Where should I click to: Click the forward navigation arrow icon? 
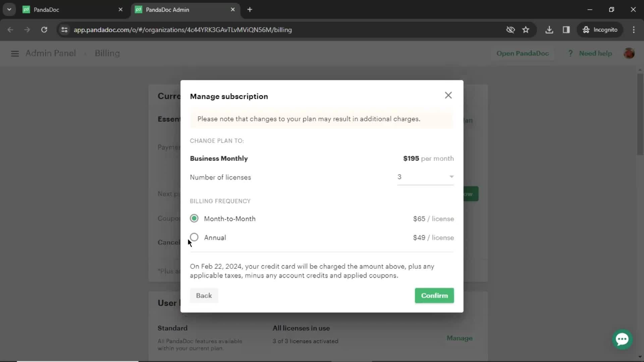coord(26,29)
